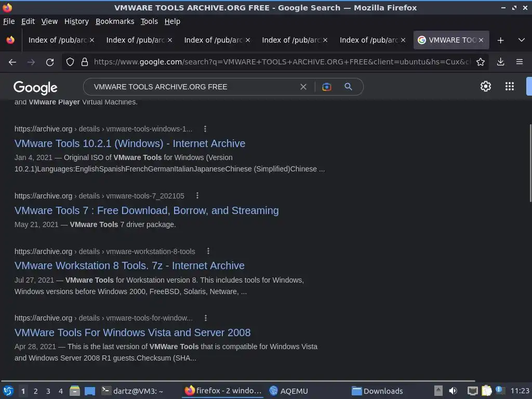Clear the Google search box

[x=303, y=87]
